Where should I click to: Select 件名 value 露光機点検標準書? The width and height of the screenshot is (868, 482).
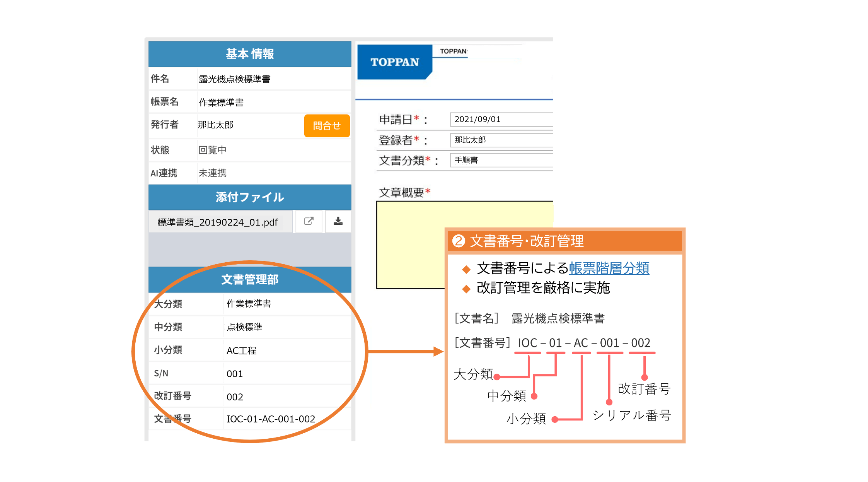tap(234, 79)
